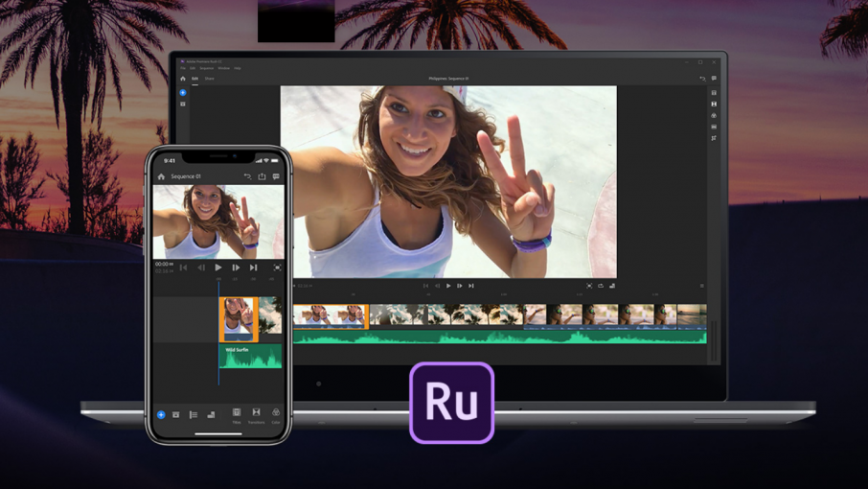Image resolution: width=868 pixels, height=489 pixels.
Task: Tap the Sequence 01 title on phone
Action: 186,176
